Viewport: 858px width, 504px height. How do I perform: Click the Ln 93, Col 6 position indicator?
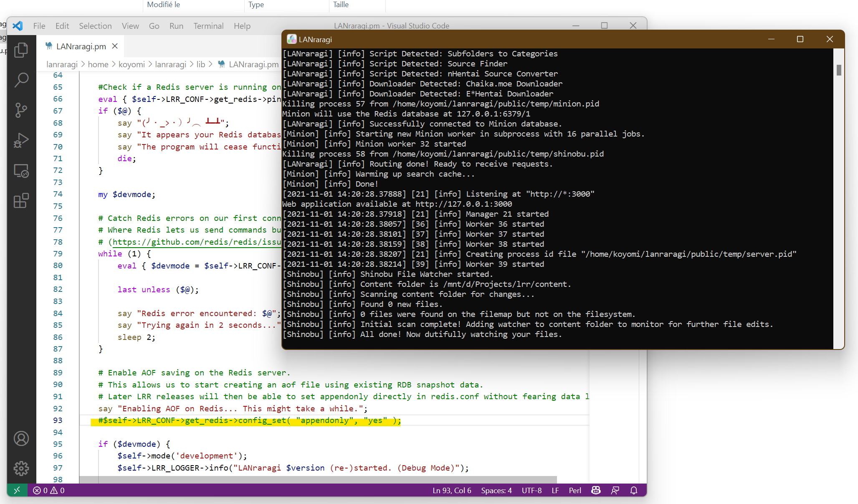[452, 490]
